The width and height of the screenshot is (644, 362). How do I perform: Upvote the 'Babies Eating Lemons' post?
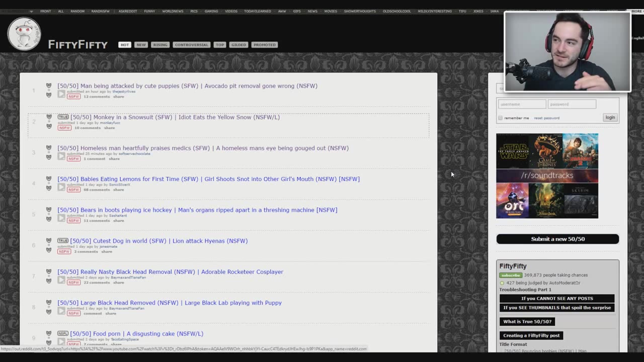coord(49,178)
